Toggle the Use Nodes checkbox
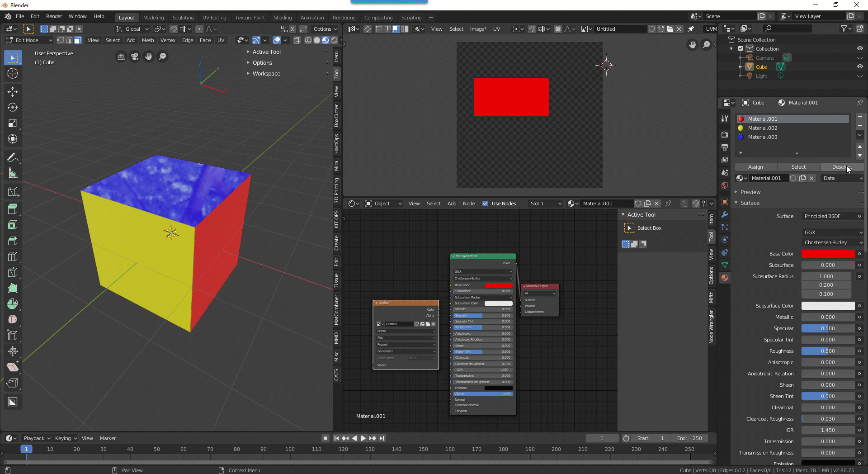This screenshot has height=474, width=868. pyautogui.click(x=485, y=204)
